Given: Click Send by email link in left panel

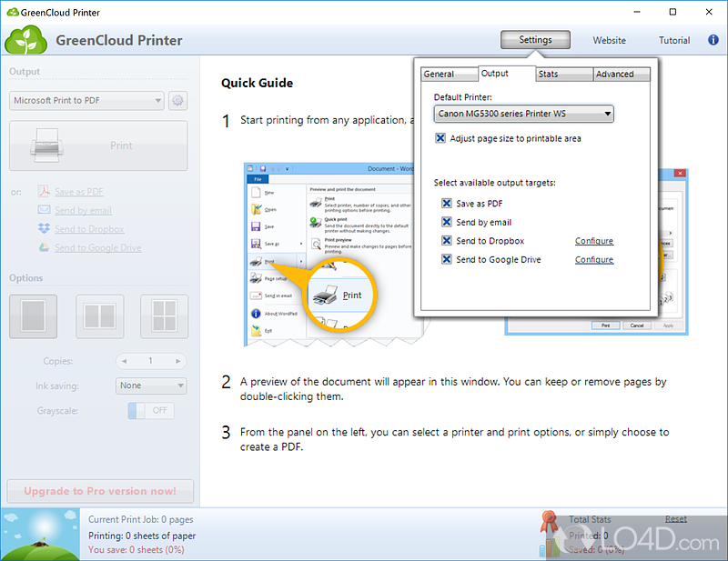Looking at the screenshot, I should click(83, 210).
